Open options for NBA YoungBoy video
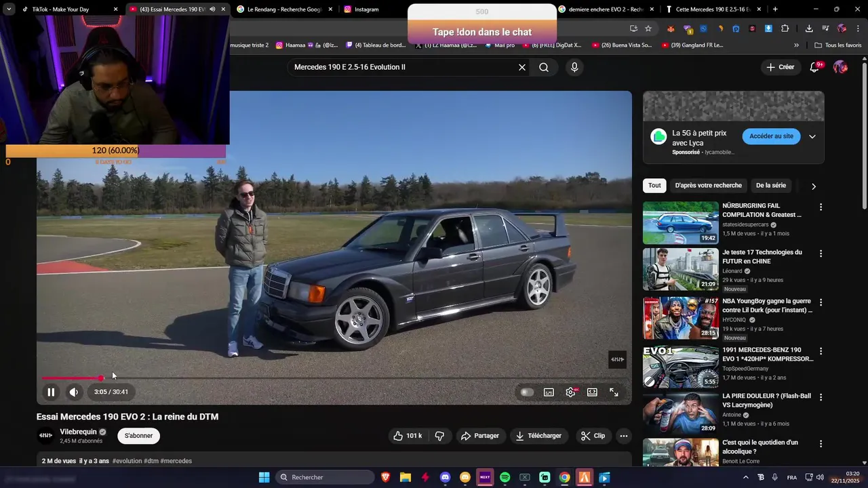Image resolution: width=868 pixels, height=488 pixels. (821, 302)
